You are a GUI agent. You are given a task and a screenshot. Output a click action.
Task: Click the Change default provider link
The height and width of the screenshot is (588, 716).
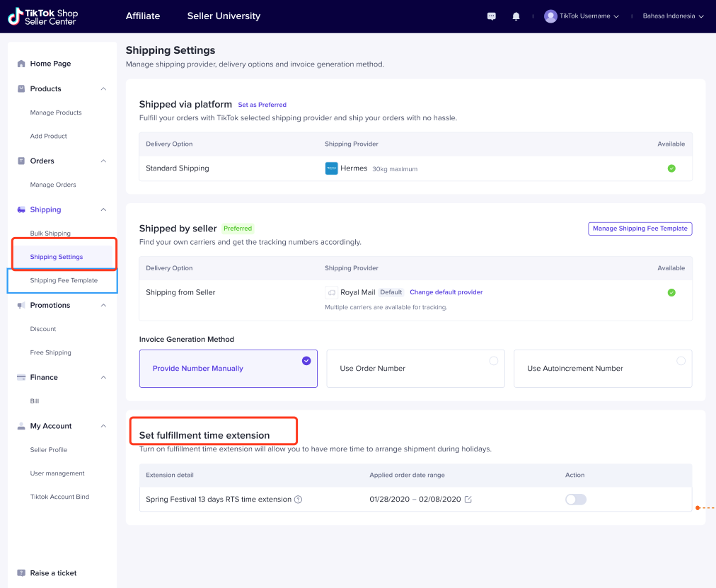446,292
